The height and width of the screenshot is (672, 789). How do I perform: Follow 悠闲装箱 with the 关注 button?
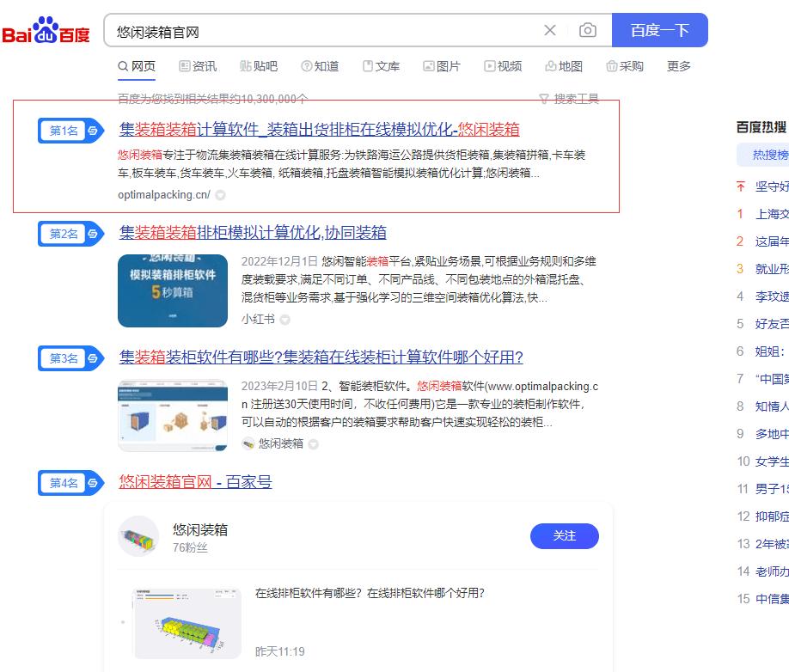coord(565,536)
